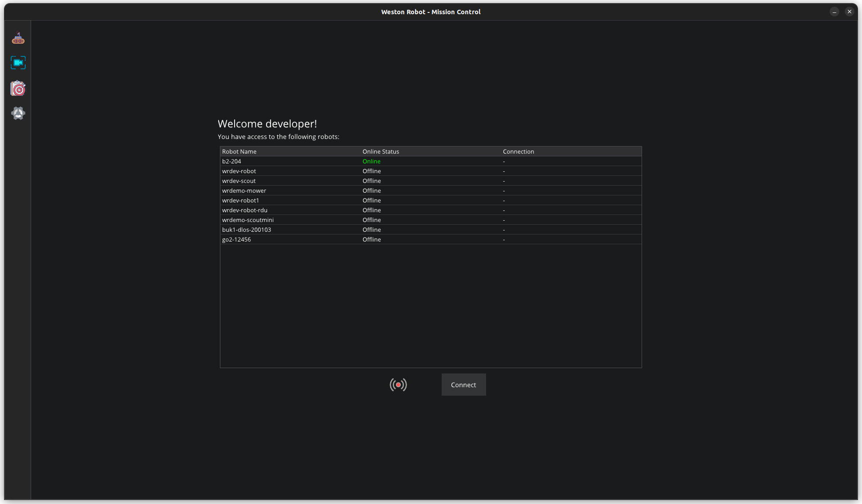This screenshot has height=504, width=862.
Task: Click the connection dash for b2-204
Action: point(504,162)
